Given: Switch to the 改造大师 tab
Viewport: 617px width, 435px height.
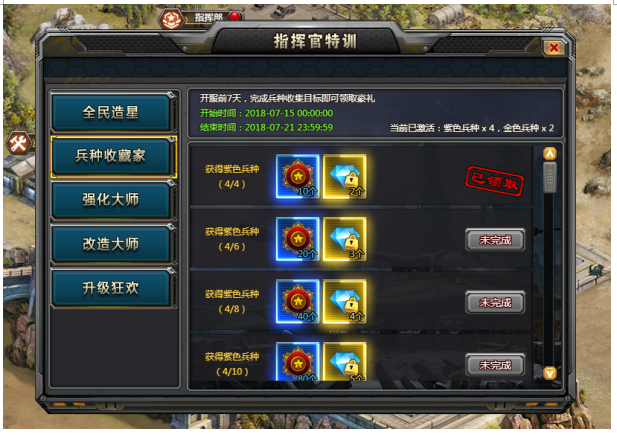Looking at the screenshot, I should coord(111,244).
